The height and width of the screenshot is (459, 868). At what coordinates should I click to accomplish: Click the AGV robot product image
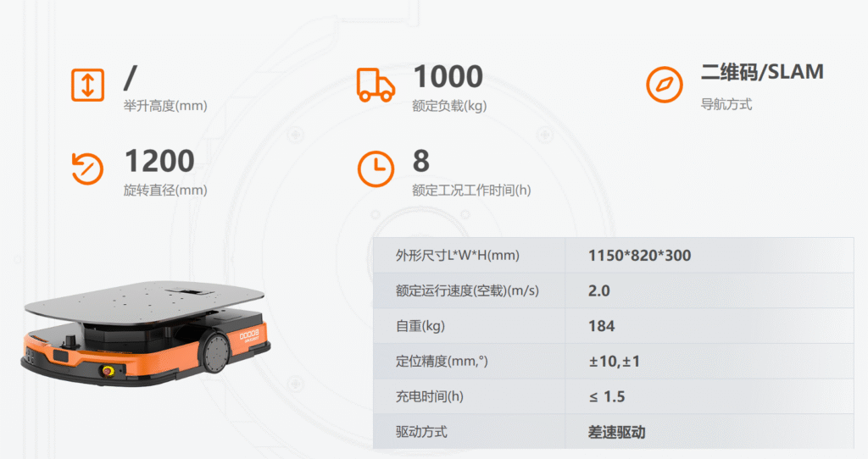[146, 333]
